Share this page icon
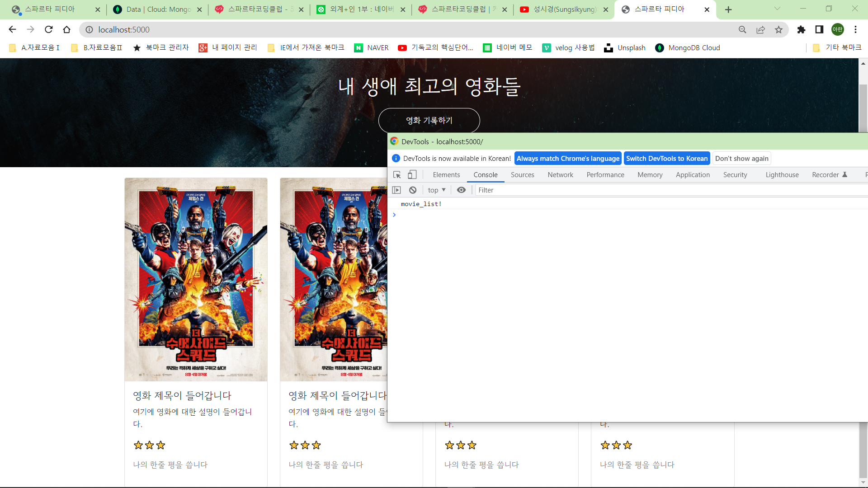The width and height of the screenshot is (868, 488). pos(760,29)
